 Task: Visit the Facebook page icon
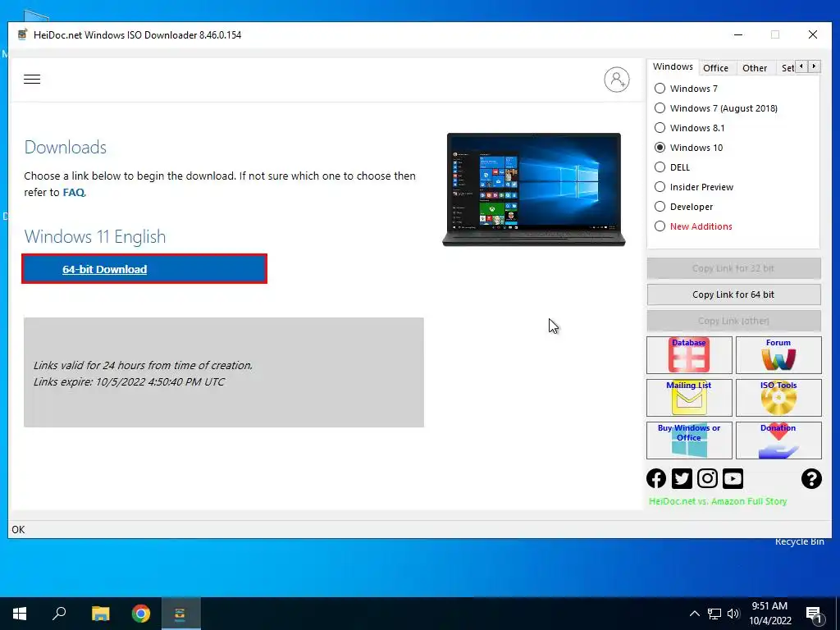tap(656, 478)
